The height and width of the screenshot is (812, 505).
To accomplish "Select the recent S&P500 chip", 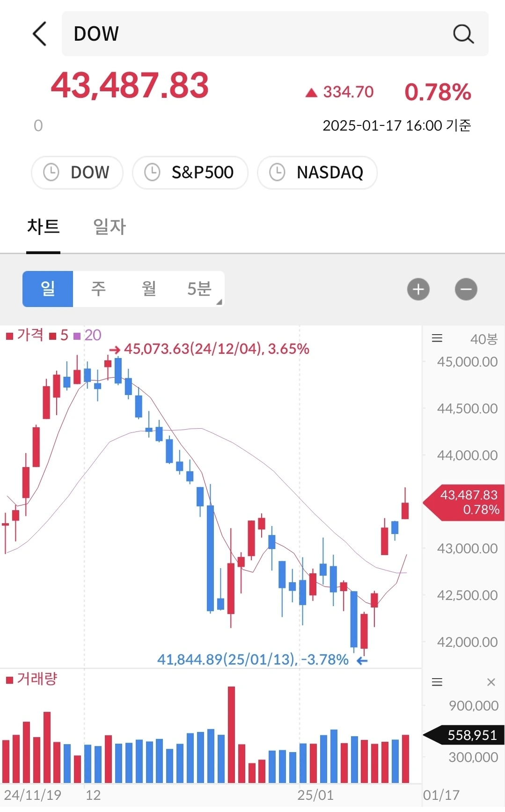I will click(190, 172).
